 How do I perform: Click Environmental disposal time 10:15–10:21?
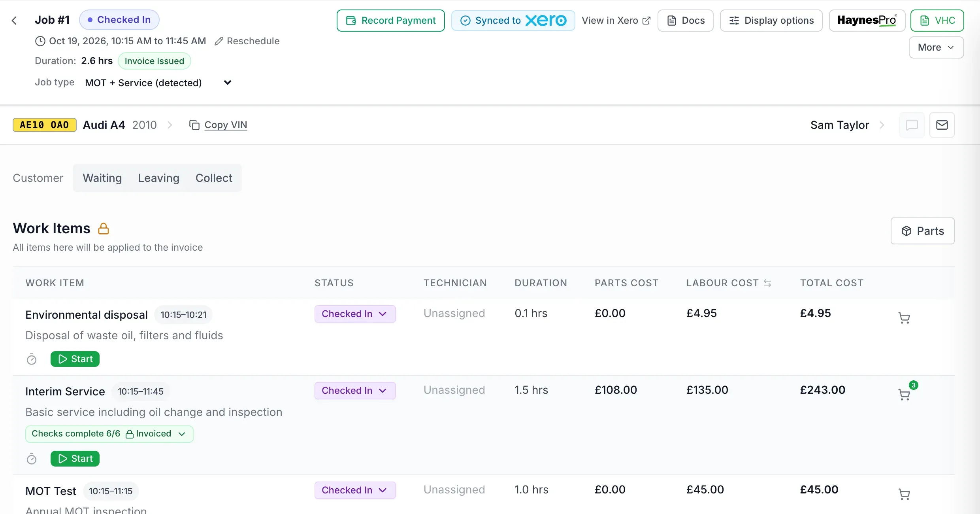pyautogui.click(x=183, y=315)
